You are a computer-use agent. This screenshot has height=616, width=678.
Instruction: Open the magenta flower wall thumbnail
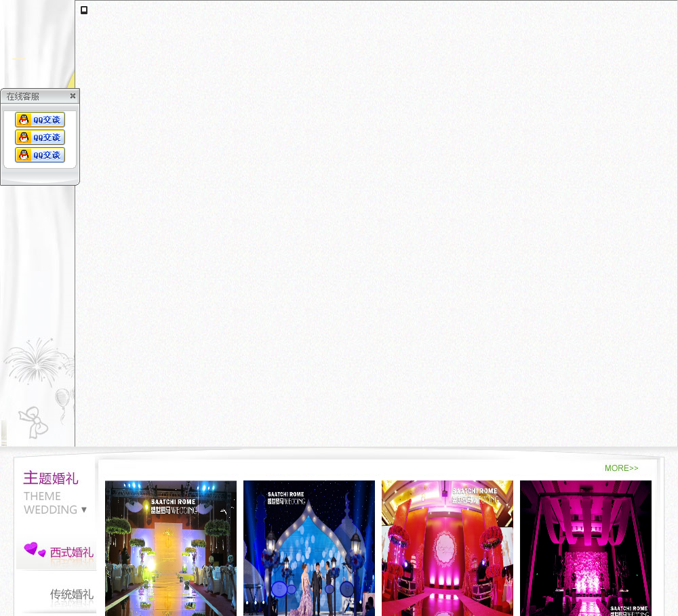(586, 548)
